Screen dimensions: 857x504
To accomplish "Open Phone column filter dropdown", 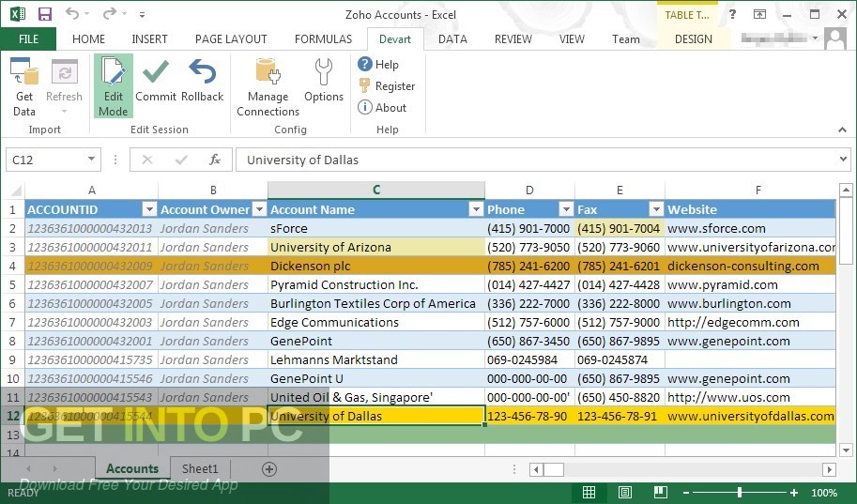I will (x=566, y=209).
